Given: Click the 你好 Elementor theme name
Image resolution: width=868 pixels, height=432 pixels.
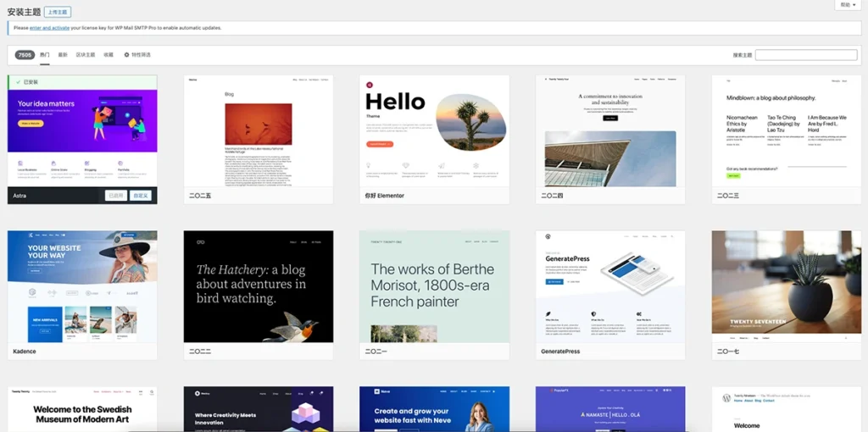Looking at the screenshot, I should 385,196.
